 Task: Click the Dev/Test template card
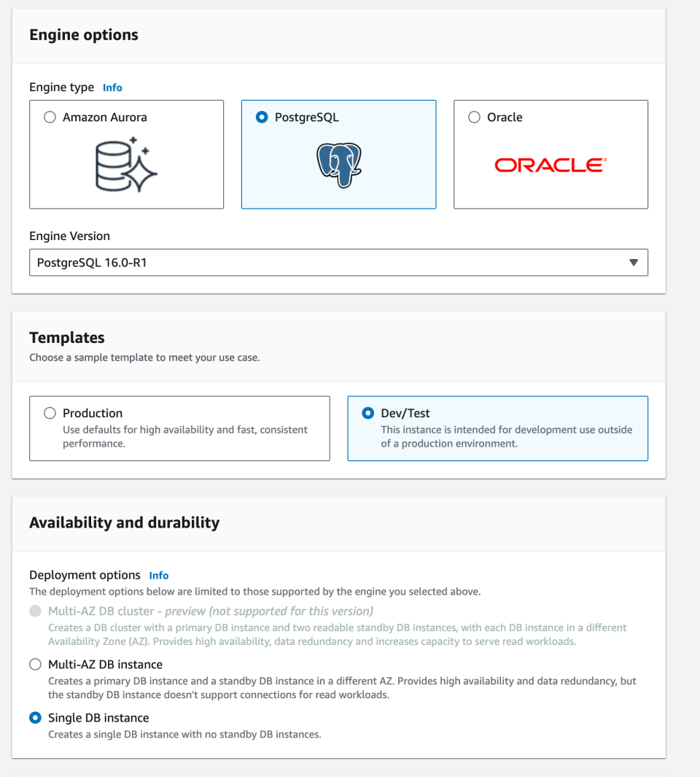click(497, 428)
